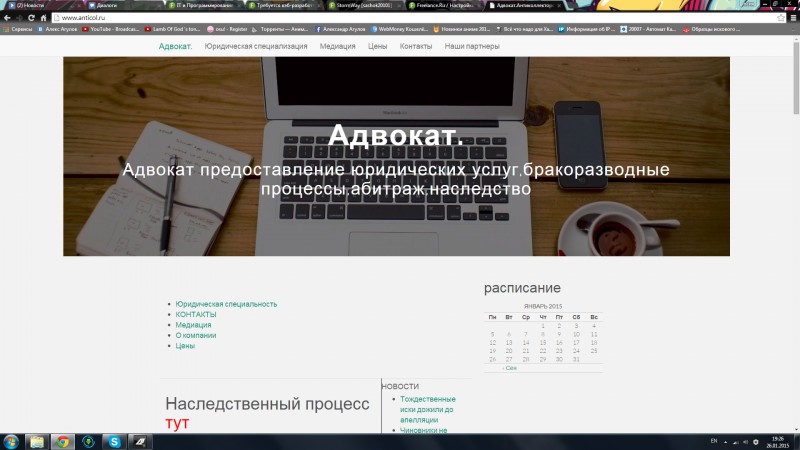
Task: Click the Медиация list link
Action: point(193,325)
